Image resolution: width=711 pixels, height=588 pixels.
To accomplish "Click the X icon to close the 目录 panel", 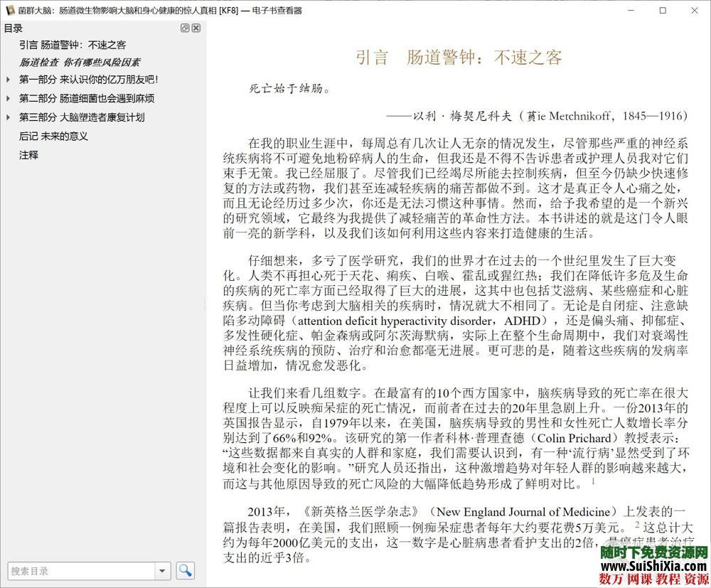I will tap(196, 28).
